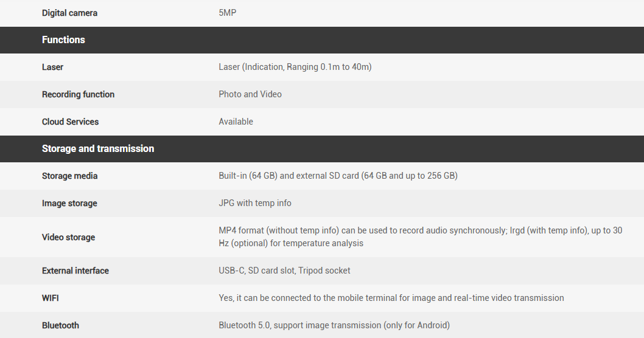Click the laser ranging 0.1m to 40m text

[x=295, y=67]
